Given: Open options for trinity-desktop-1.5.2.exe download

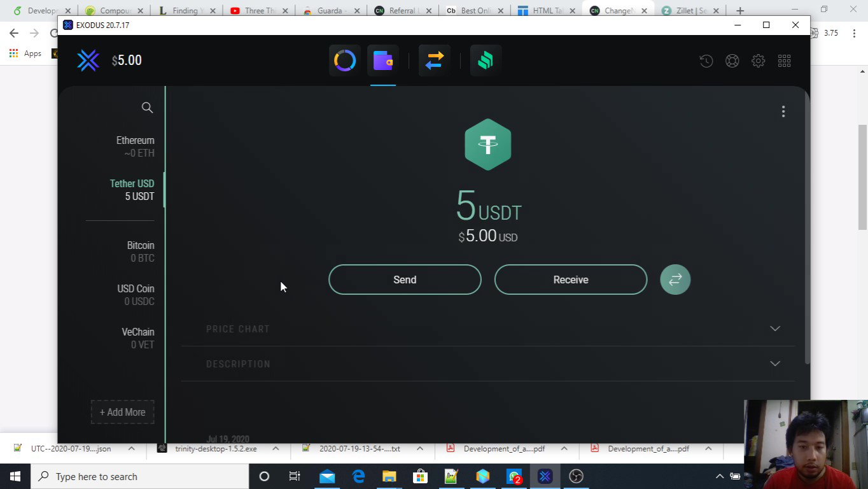Looking at the screenshot, I should [276, 448].
